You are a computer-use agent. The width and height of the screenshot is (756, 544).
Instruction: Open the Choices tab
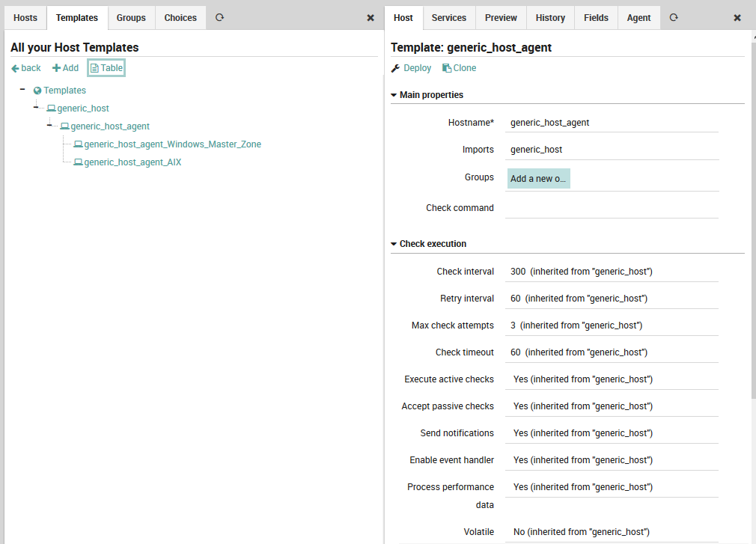(x=180, y=17)
